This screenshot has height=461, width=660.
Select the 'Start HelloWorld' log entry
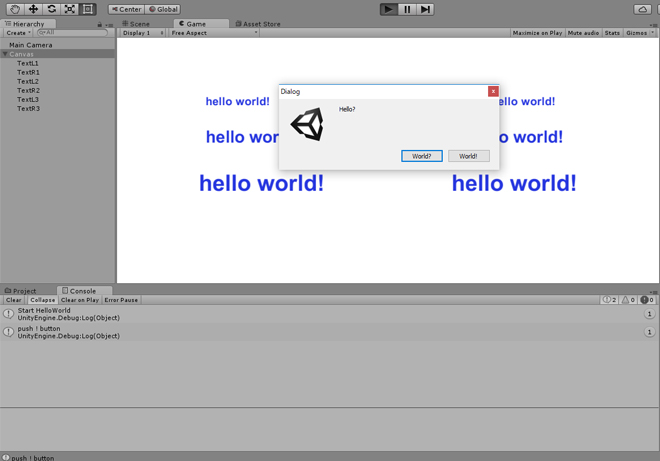(329, 314)
